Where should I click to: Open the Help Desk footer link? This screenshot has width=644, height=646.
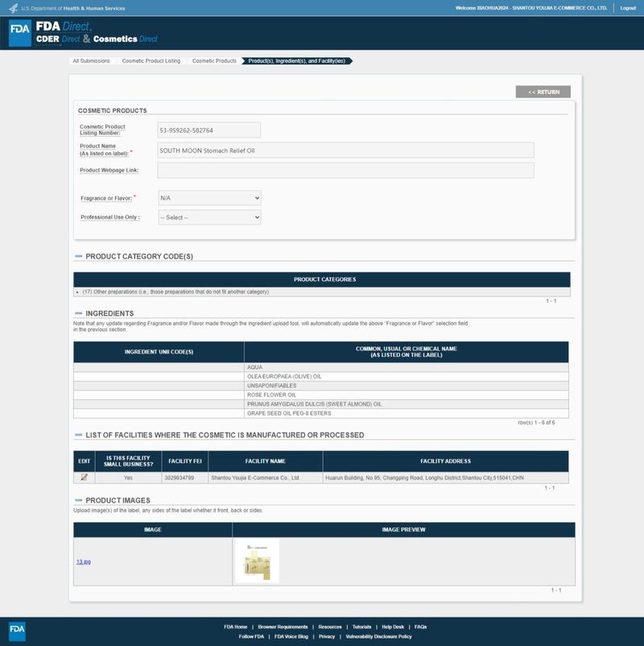393,627
